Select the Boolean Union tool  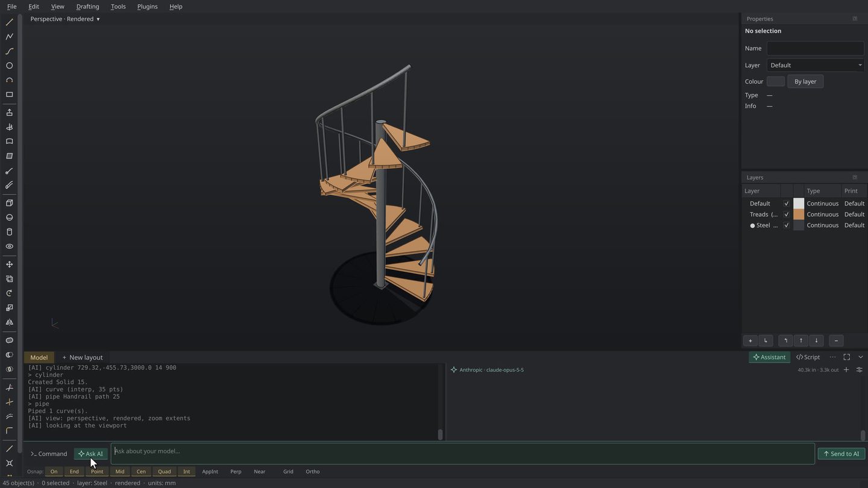[9, 340]
